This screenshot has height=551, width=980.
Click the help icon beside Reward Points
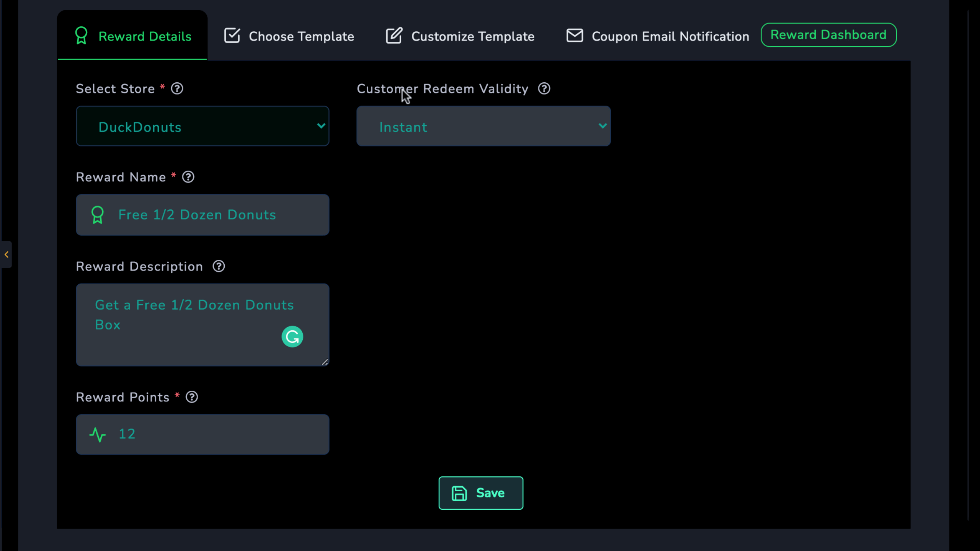[x=192, y=397]
